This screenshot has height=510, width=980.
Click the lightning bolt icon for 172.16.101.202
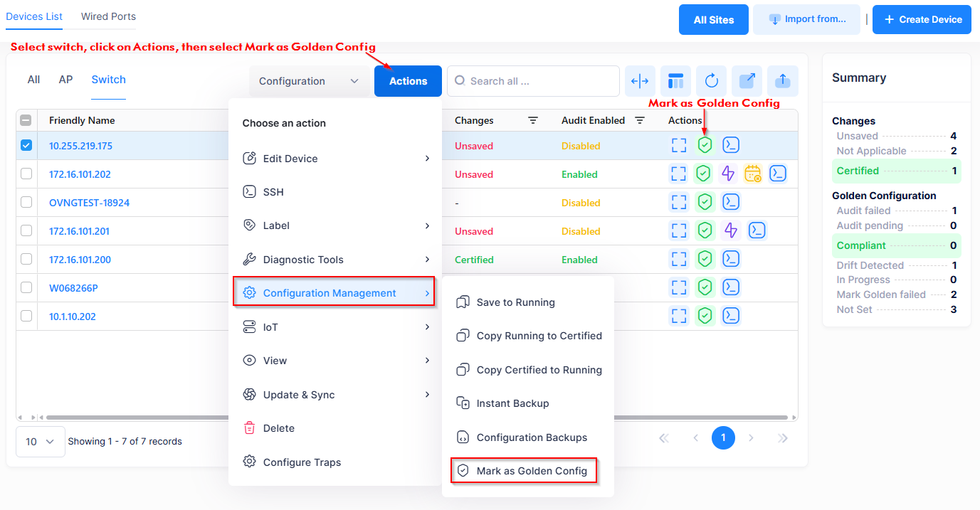pos(728,174)
